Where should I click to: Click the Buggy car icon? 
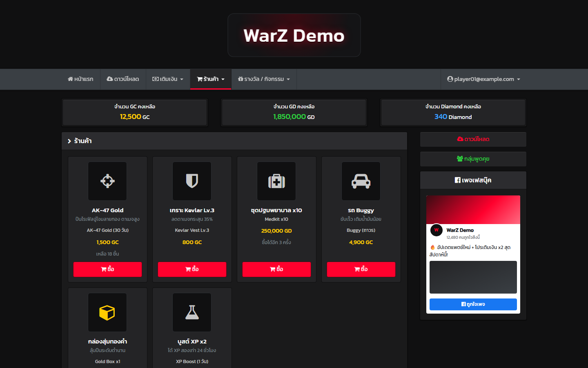[361, 181]
